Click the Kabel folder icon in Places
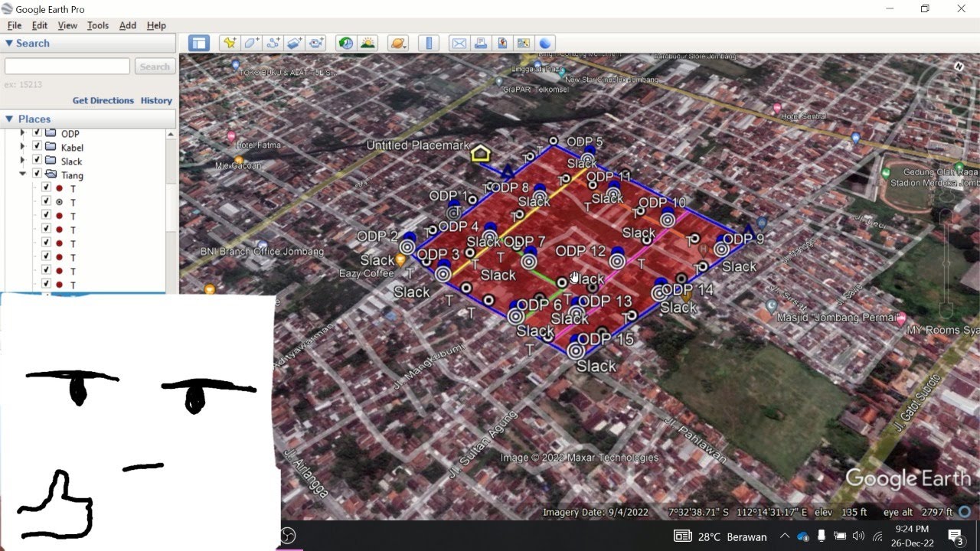Image resolution: width=980 pixels, height=551 pixels. coord(51,148)
